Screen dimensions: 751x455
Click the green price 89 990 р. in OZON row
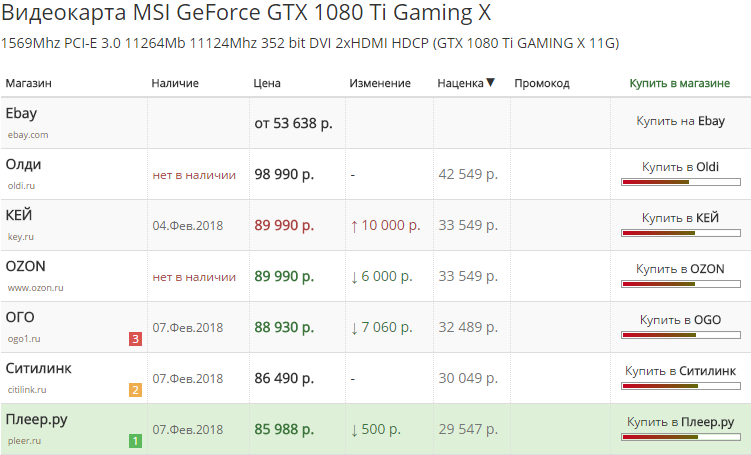coord(284,276)
